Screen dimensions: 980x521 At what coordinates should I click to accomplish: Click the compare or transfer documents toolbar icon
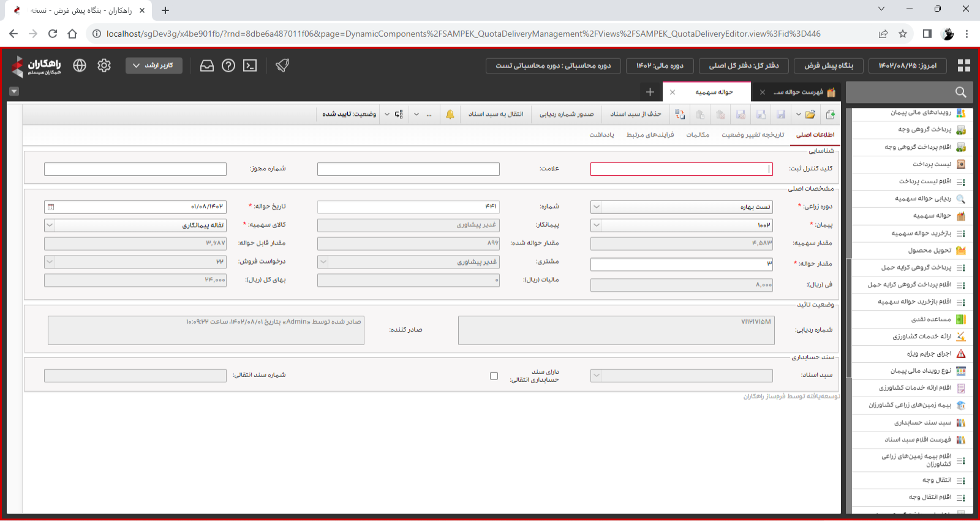(x=680, y=114)
